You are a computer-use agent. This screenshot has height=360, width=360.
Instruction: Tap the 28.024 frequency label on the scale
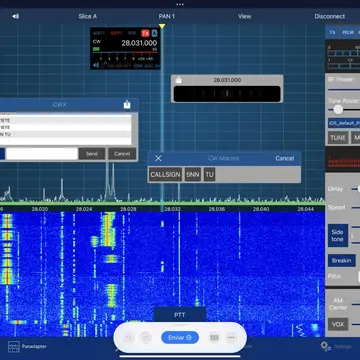(83, 209)
